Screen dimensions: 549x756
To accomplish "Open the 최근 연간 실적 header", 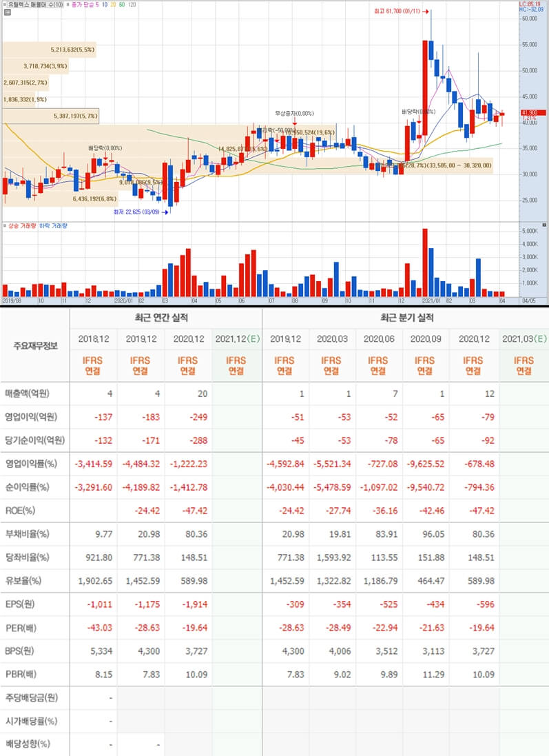I will [x=161, y=318].
